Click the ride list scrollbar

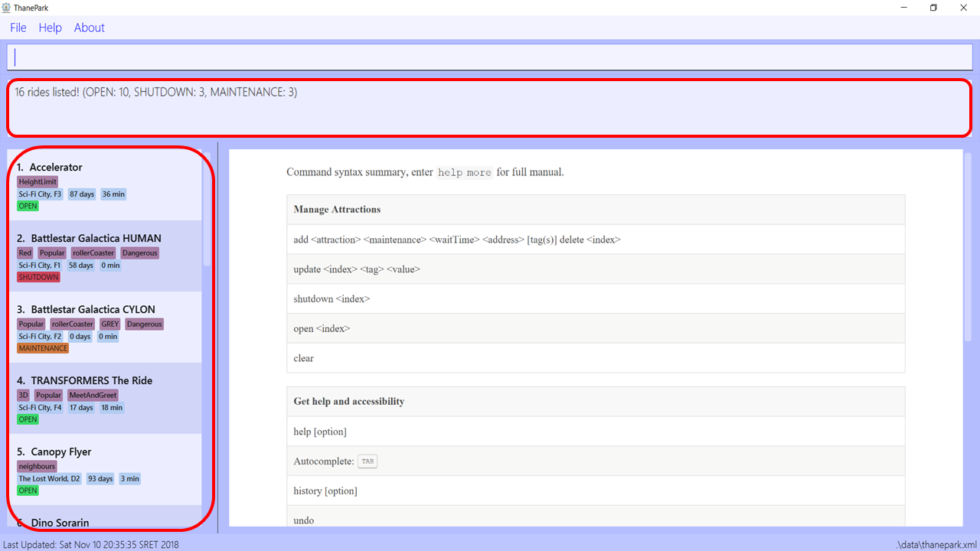[x=206, y=209]
